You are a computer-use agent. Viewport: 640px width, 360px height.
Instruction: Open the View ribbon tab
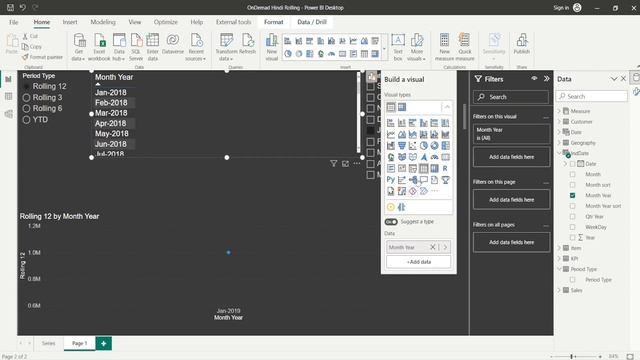pos(135,22)
